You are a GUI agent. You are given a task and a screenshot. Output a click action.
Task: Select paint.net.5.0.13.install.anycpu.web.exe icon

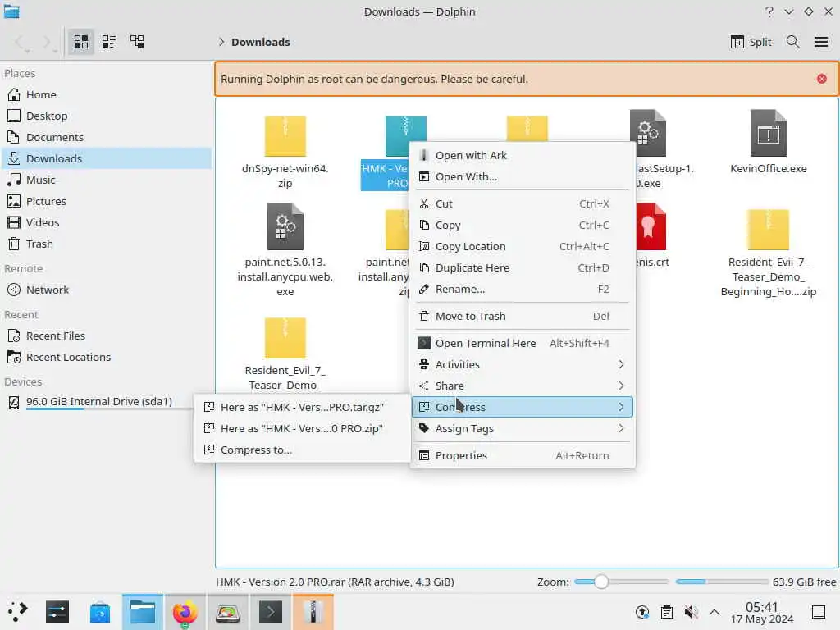click(x=285, y=226)
